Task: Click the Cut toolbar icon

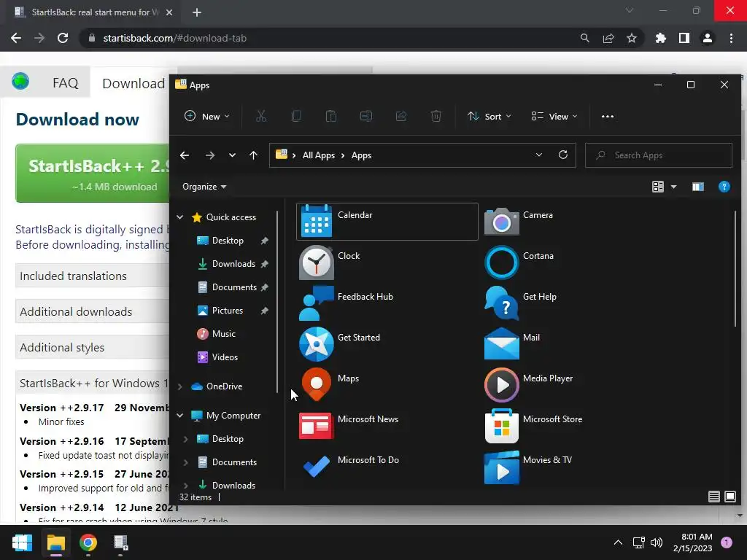Action: pyautogui.click(x=261, y=116)
